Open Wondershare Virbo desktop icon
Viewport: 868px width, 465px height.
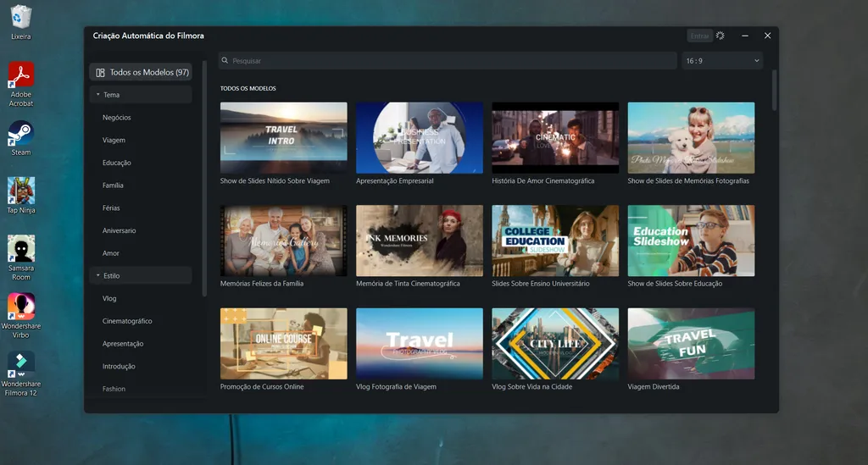click(x=21, y=307)
